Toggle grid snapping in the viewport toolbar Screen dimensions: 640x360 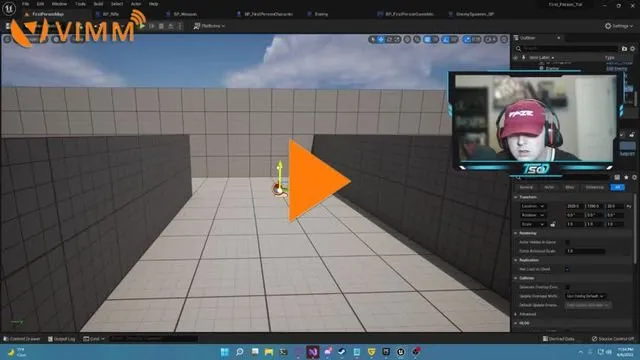coord(427,40)
